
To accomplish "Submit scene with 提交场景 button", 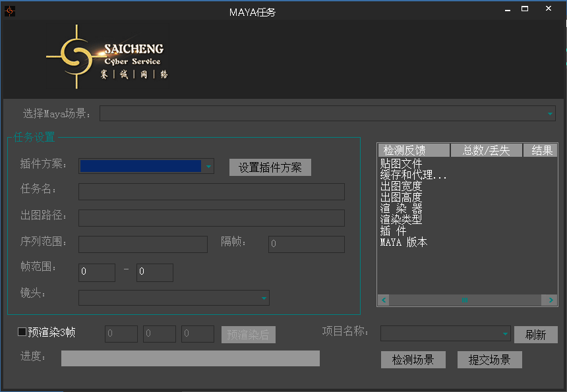I will pos(489,360).
